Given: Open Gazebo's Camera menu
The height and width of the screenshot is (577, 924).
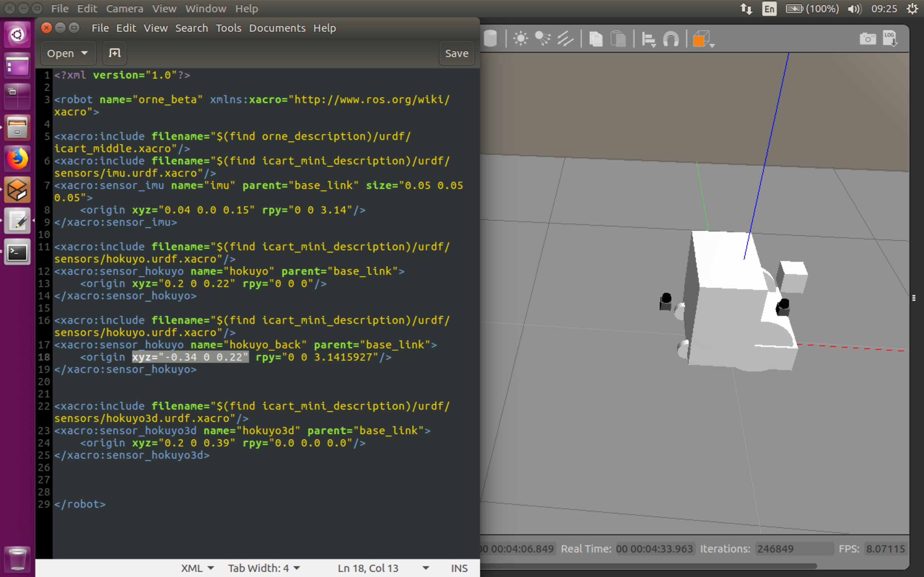Looking at the screenshot, I should pos(125,8).
